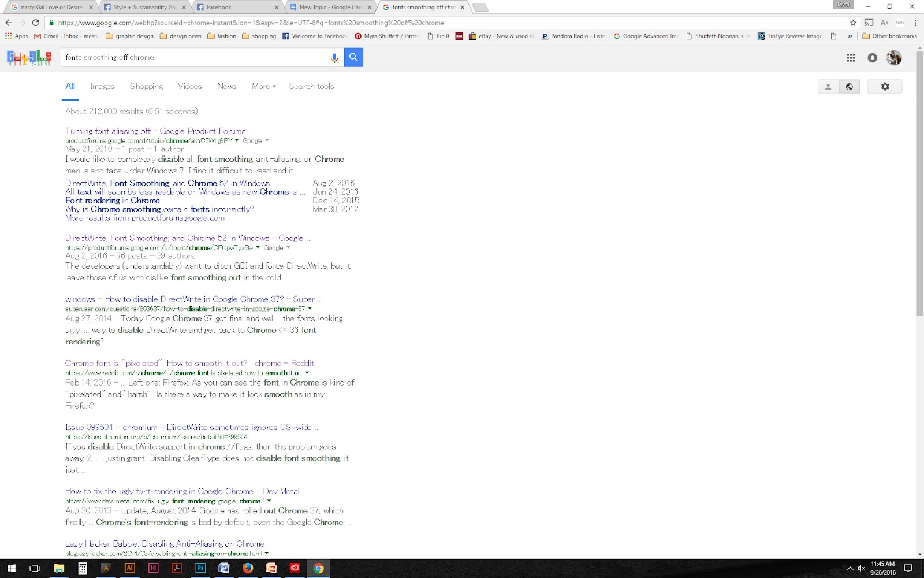Open the Reddit 'Chrome font is pixelated' result
The height and width of the screenshot is (578, 924).
point(189,364)
